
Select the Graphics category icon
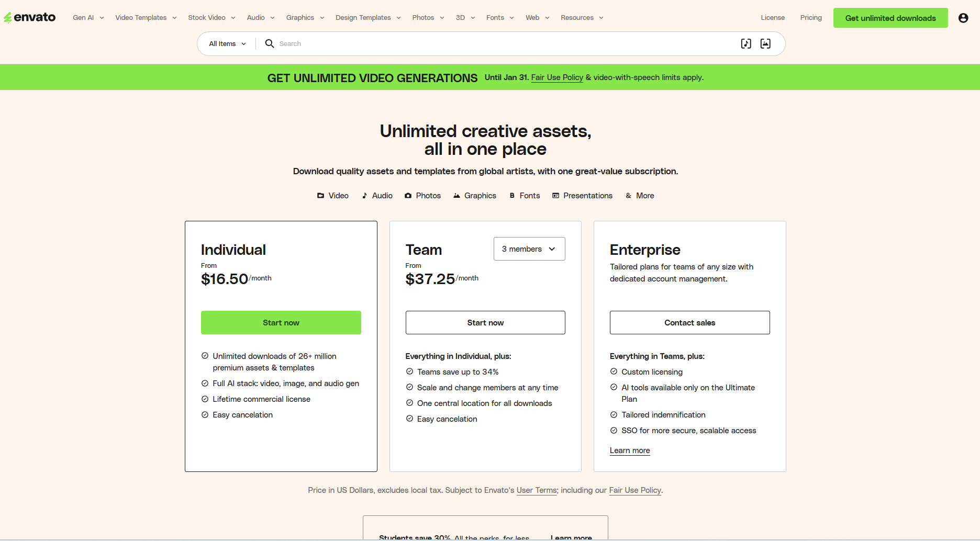click(x=456, y=195)
